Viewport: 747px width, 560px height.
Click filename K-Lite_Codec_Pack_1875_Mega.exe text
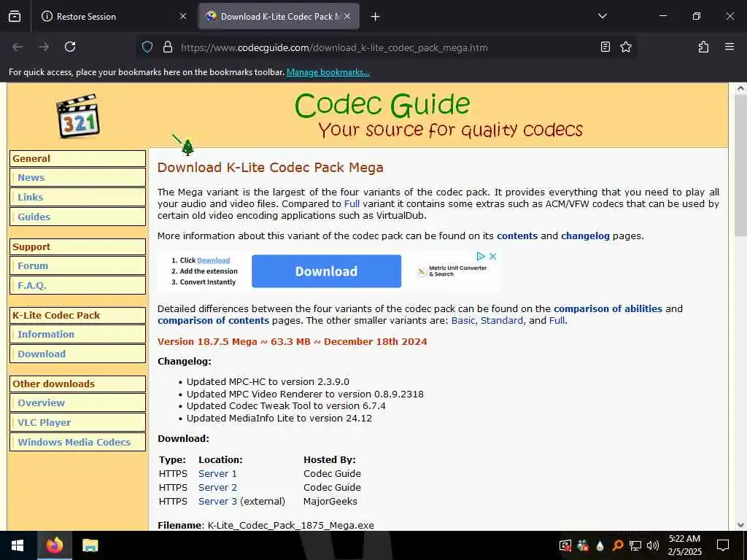pyautogui.click(x=290, y=525)
